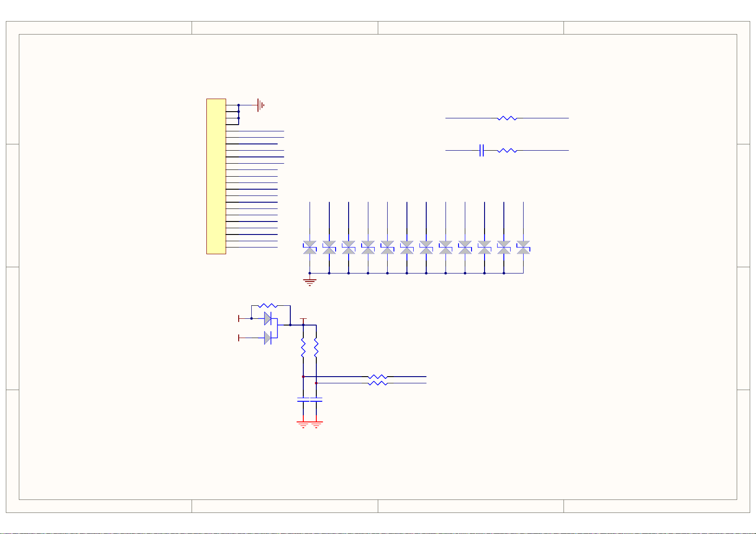Click the red junction on the left vertical wire
Image resolution: width=756 pixels, height=534 pixels.
point(303,377)
